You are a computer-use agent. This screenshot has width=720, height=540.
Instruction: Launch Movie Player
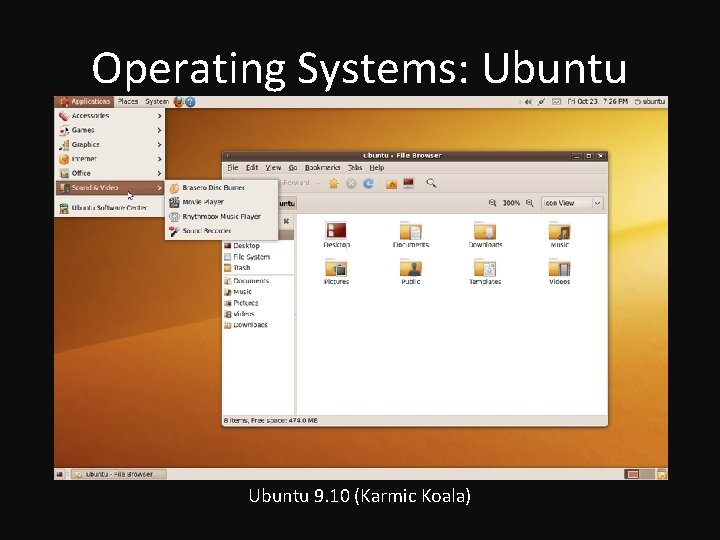(x=222, y=202)
